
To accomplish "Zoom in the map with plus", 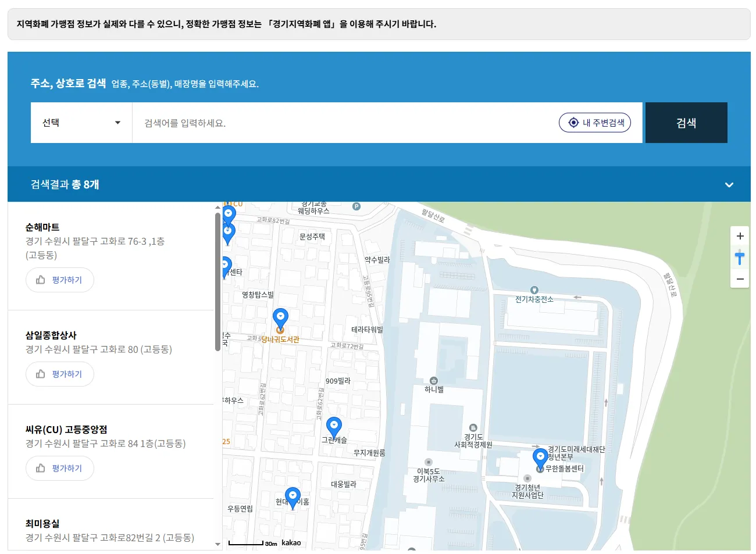I will pos(740,236).
